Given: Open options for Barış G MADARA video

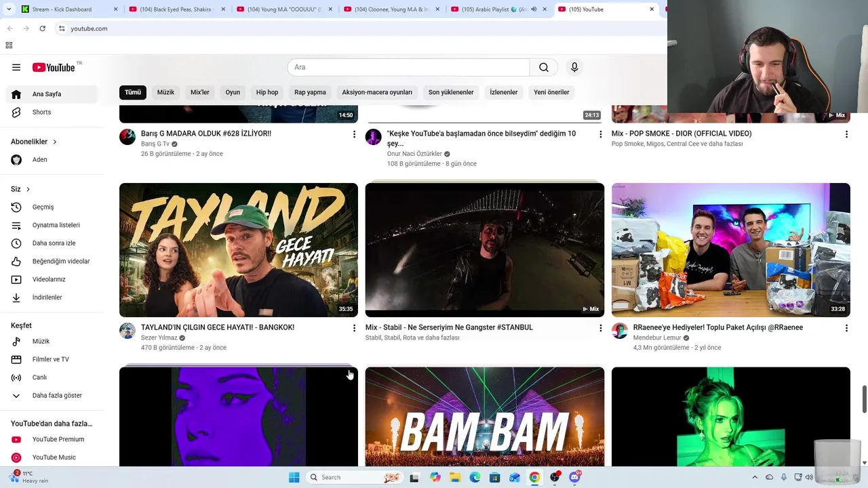Looking at the screenshot, I should [354, 134].
